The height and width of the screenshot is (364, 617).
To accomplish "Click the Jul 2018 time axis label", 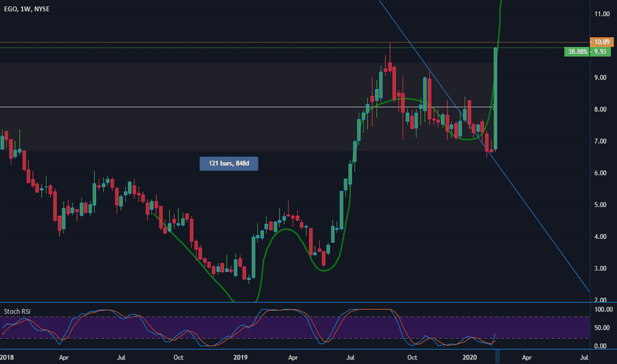I will [121, 357].
